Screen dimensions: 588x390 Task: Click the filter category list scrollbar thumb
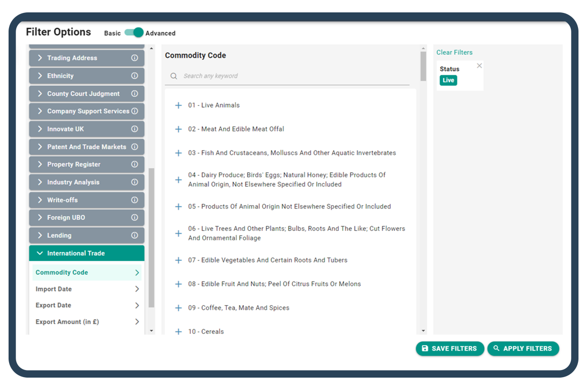click(x=151, y=238)
